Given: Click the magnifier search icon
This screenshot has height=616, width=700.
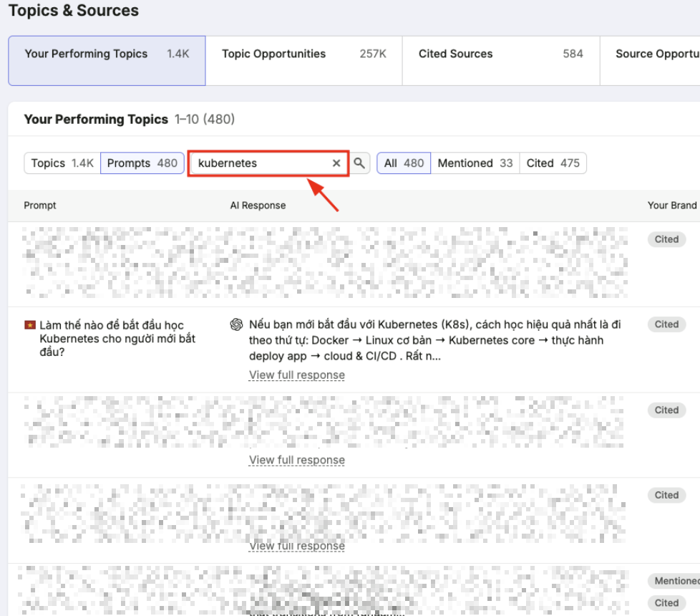Looking at the screenshot, I should point(359,163).
